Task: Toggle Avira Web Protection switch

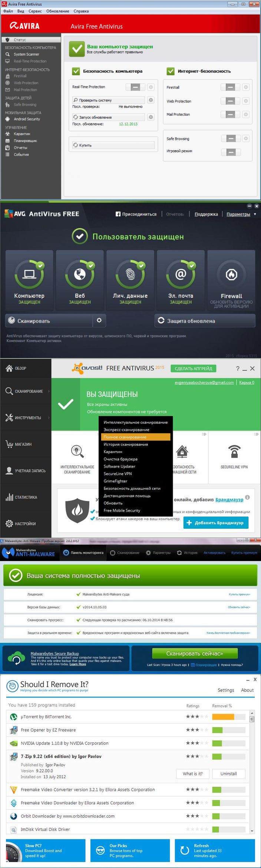Action: (x=230, y=101)
